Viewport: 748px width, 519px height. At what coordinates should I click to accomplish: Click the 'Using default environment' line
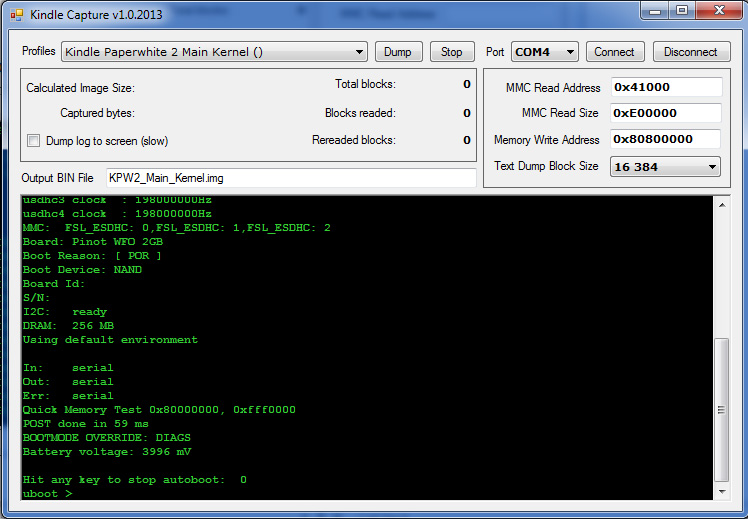[x=110, y=340]
